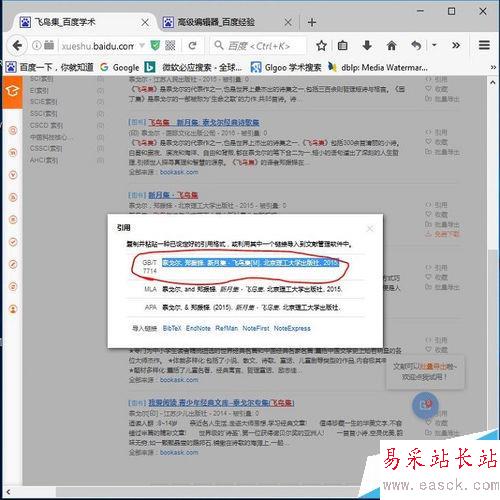This screenshot has height=500, width=500.
Task: Click the blue floating round button at bottom right
Action: (425, 405)
